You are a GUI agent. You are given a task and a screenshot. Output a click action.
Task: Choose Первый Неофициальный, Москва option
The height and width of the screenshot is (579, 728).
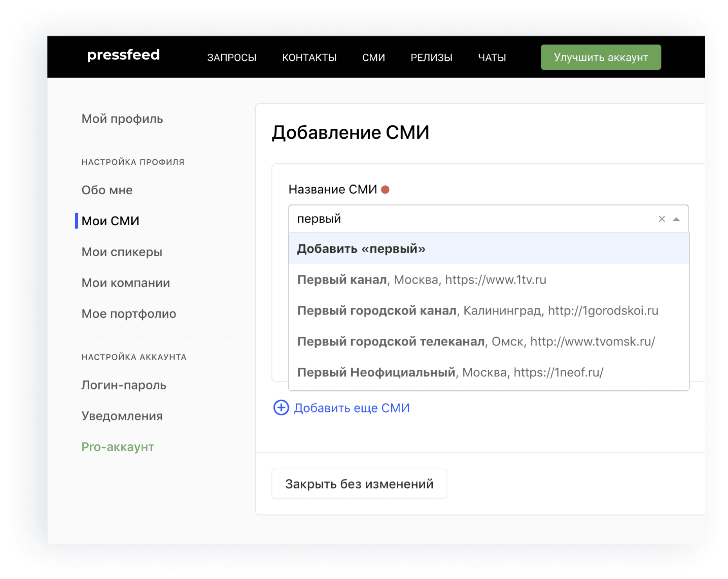point(489,373)
